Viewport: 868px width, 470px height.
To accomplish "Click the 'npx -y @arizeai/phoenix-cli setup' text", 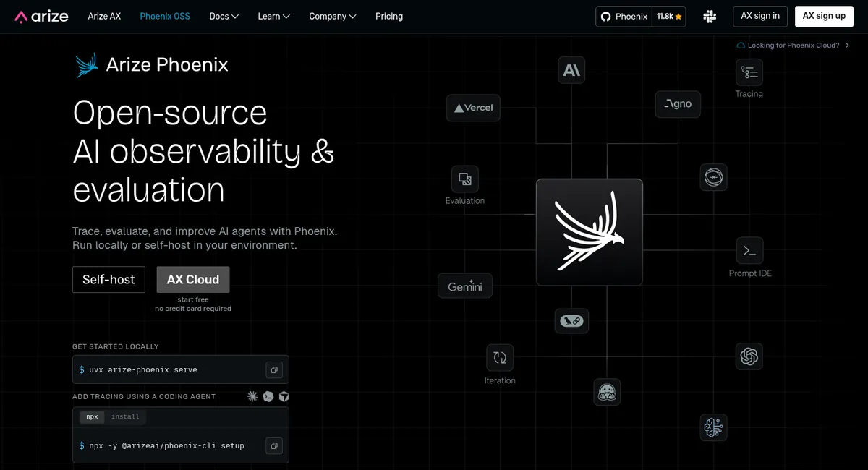I will coord(166,446).
